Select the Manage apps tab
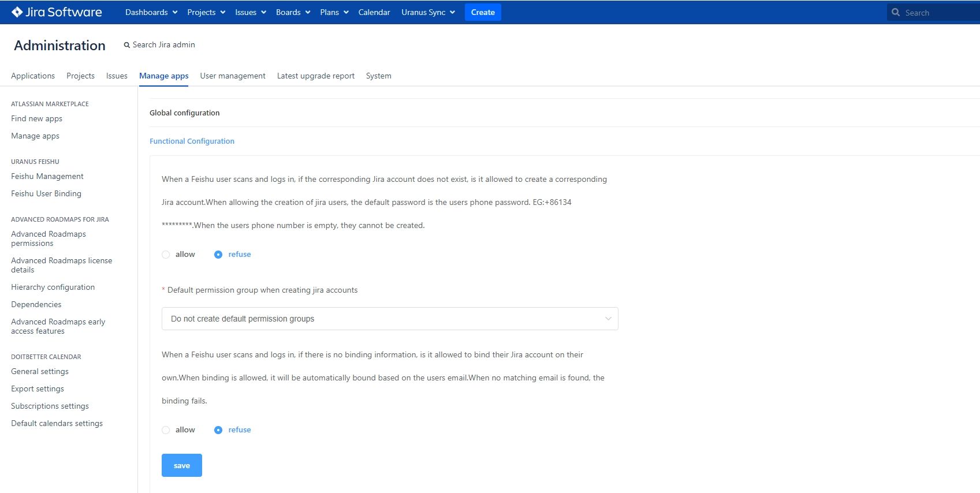 click(x=164, y=76)
